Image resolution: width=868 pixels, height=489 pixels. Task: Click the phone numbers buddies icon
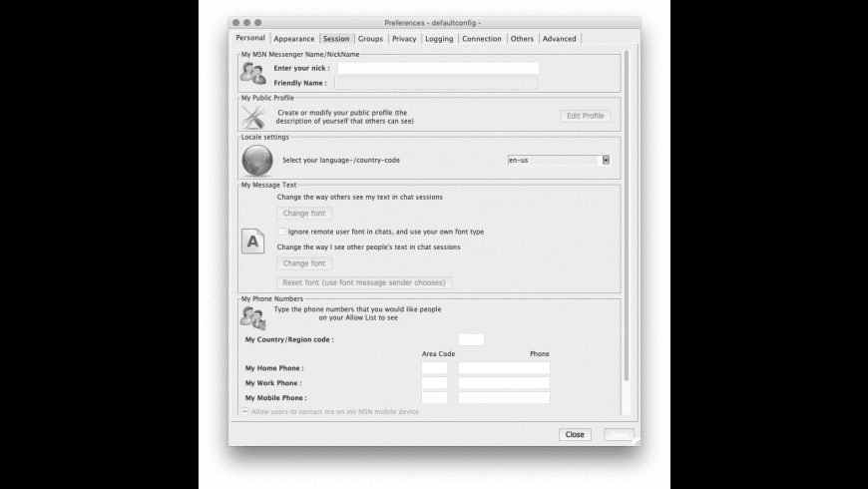(253, 318)
